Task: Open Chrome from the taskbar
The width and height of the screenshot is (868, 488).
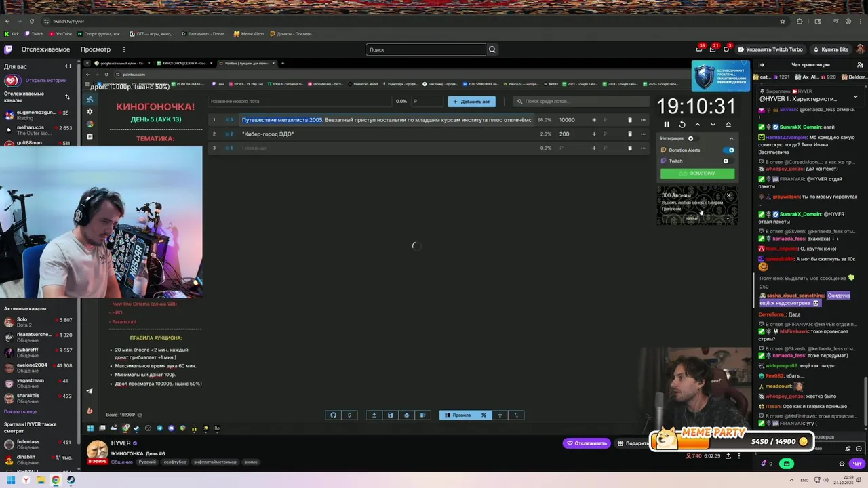Action: coord(56,480)
